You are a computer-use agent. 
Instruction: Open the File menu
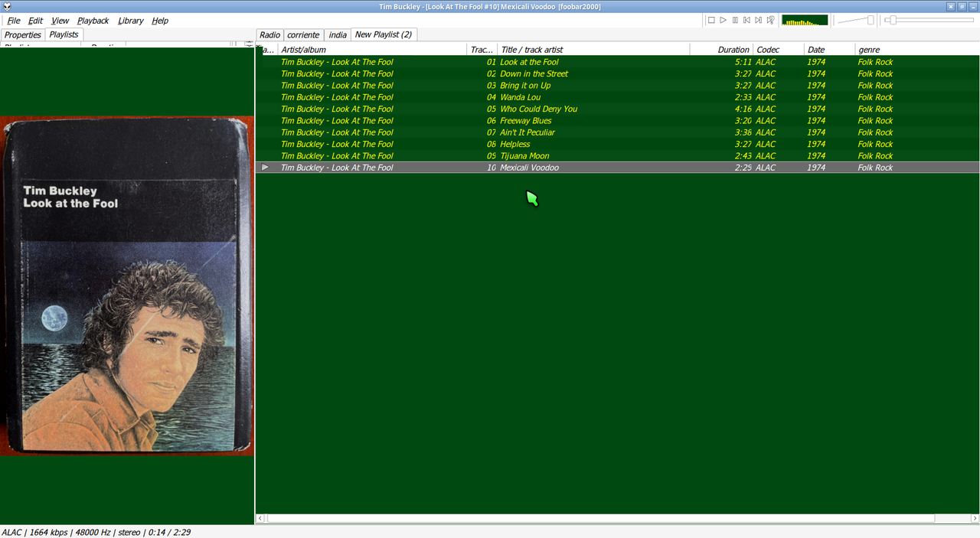(14, 21)
